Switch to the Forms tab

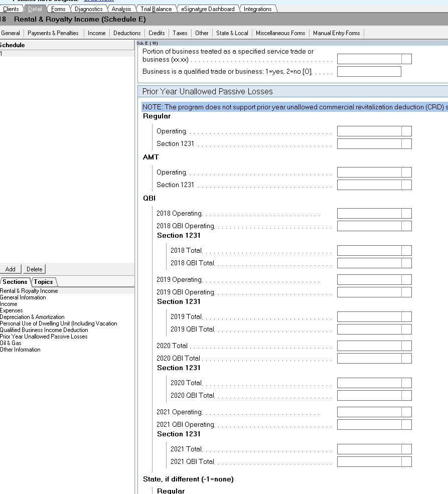(58, 9)
